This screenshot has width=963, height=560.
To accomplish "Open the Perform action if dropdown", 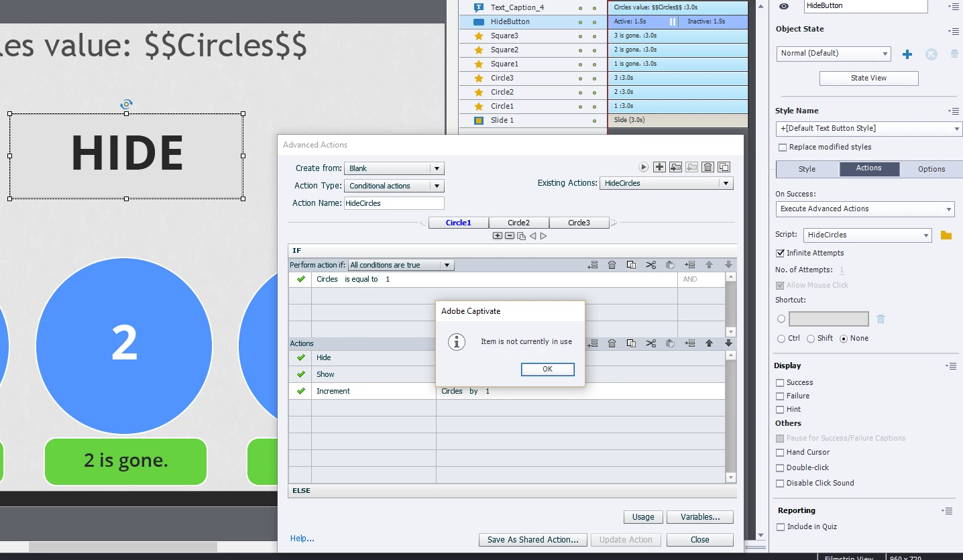I will tap(401, 265).
